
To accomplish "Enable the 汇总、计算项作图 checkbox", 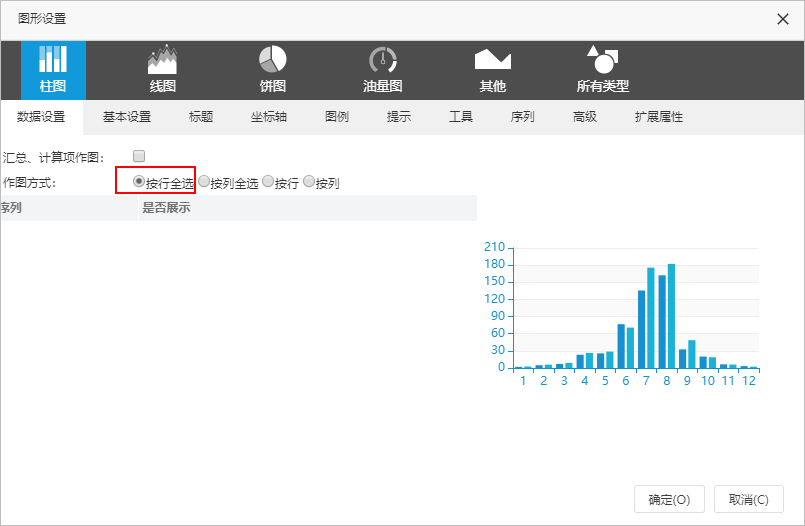I will point(139,155).
